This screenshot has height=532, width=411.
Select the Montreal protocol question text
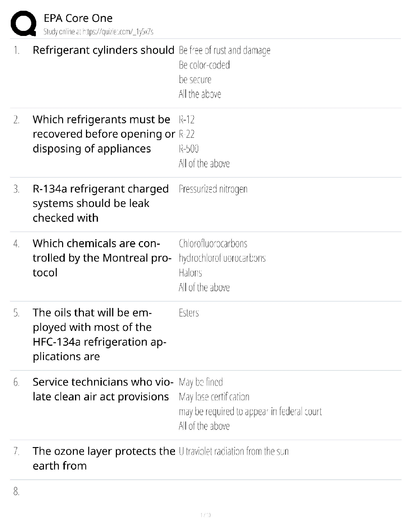point(102,258)
